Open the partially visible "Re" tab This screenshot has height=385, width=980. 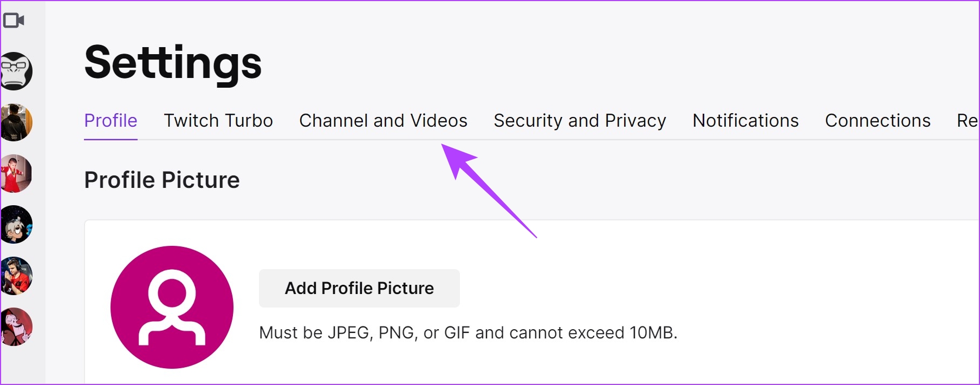click(967, 121)
